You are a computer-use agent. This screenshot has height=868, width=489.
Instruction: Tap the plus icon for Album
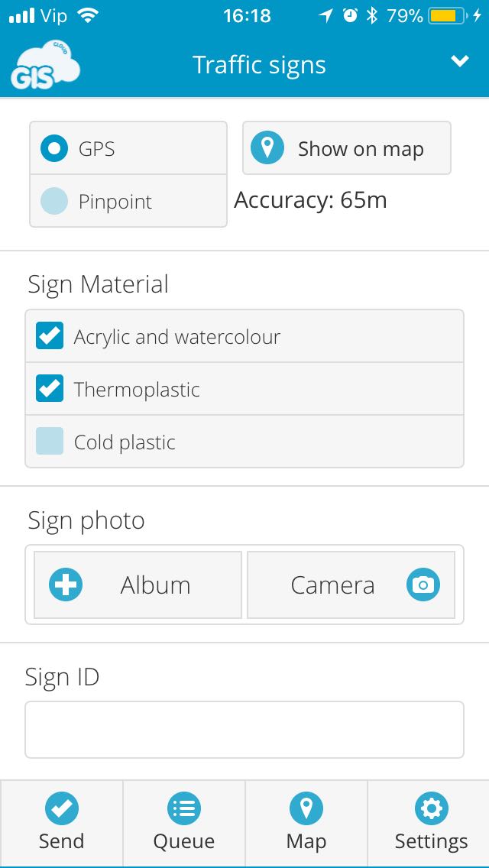(x=66, y=585)
